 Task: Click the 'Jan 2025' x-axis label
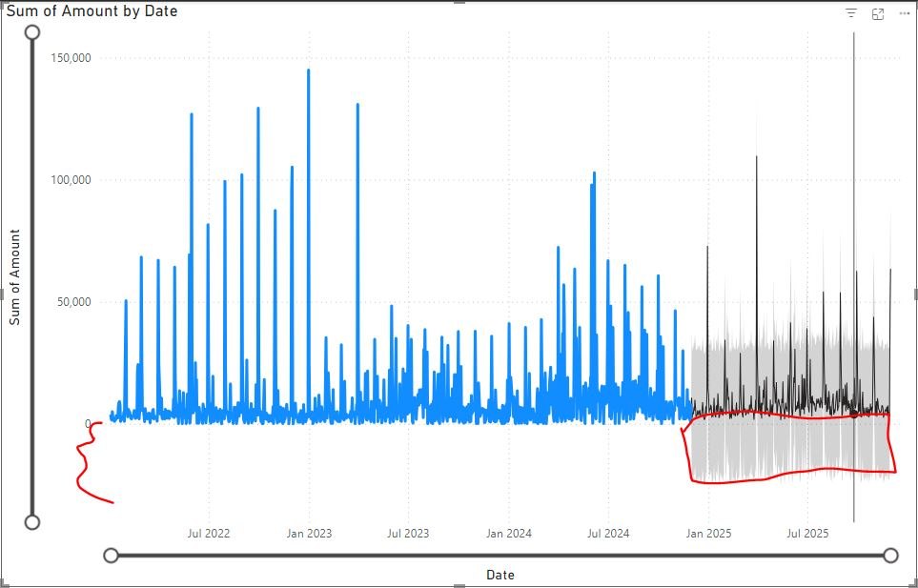[709, 534]
